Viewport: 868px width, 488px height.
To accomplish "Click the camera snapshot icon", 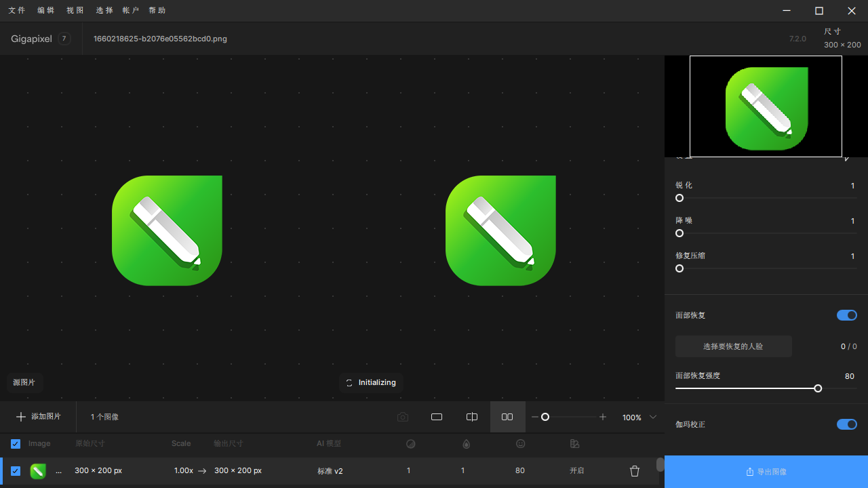I will click(403, 417).
